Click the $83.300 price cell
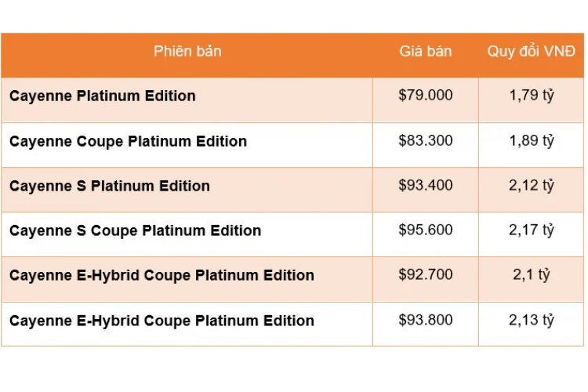Image resolution: width=588 pixels, height=392 pixels. click(x=426, y=141)
